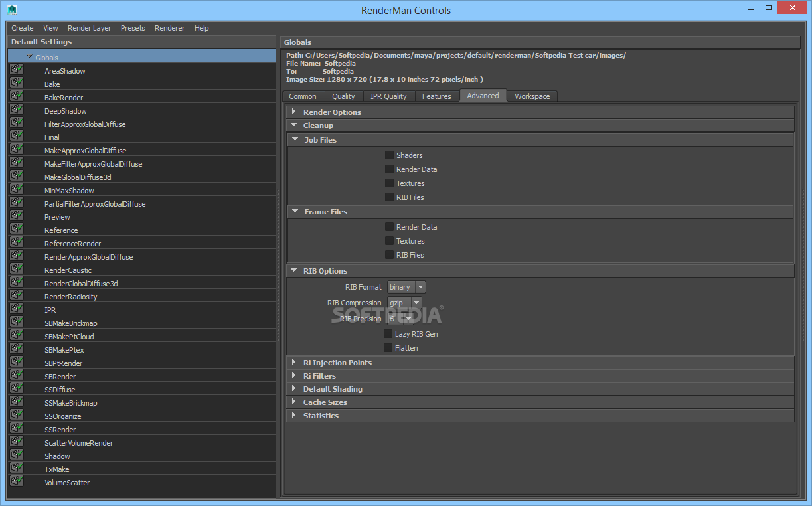
Task: Open the Help menu
Action: (202, 28)
